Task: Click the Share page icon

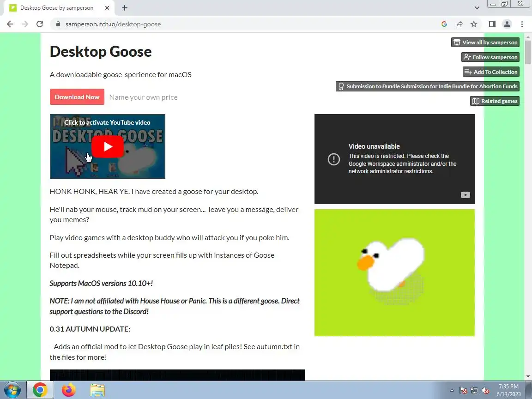Action: (459, 24)
